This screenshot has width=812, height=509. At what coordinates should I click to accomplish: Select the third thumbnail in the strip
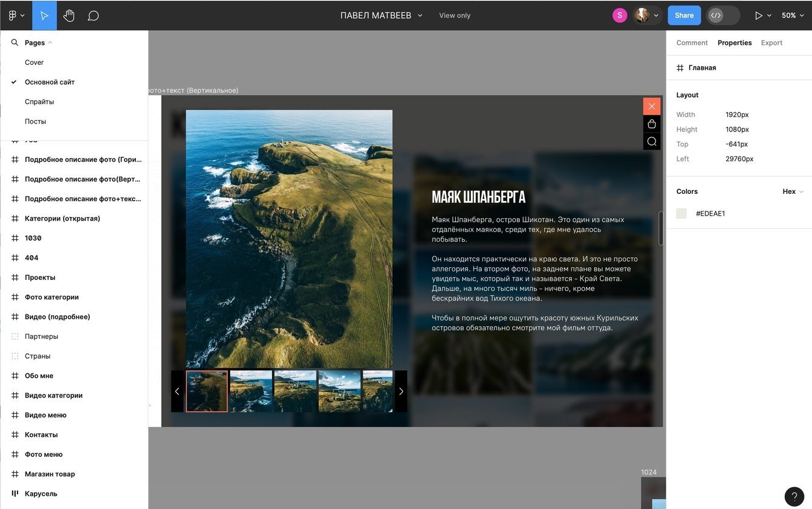tap(295, 391)
